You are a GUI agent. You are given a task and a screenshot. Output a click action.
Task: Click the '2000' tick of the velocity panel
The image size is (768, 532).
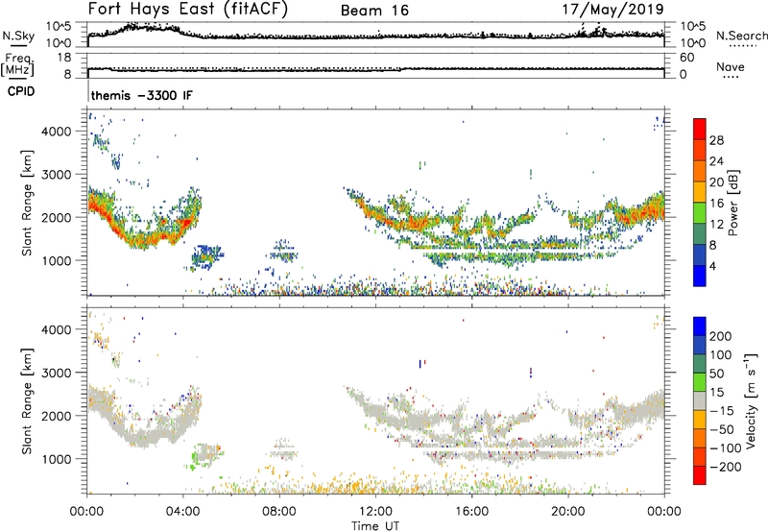click(x=57, y=416)
